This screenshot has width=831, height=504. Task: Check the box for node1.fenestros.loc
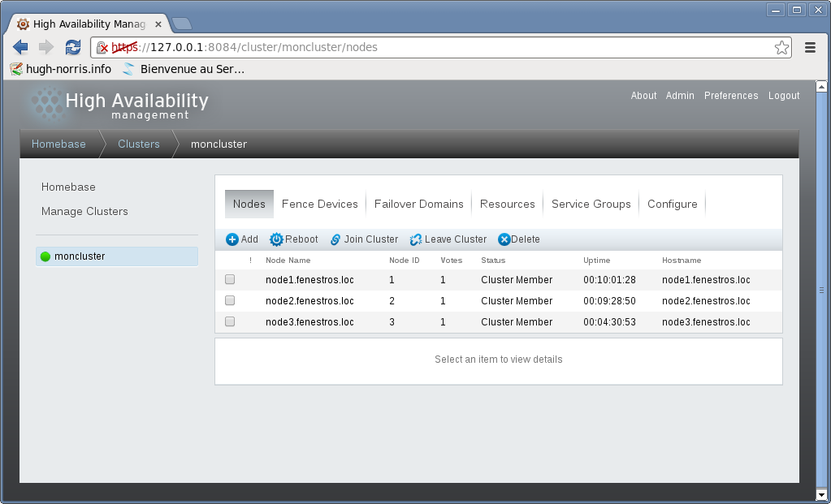click(x=230, y=279)
